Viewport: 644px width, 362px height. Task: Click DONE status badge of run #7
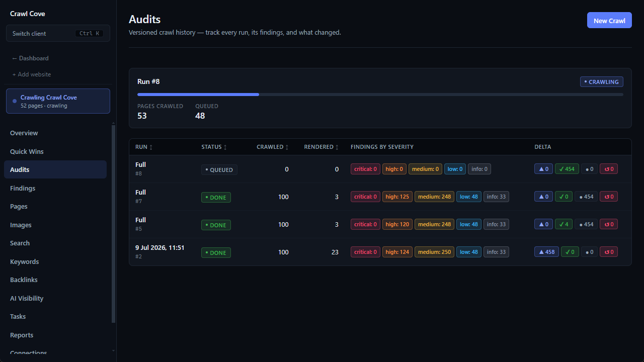[x=216, y=197]
